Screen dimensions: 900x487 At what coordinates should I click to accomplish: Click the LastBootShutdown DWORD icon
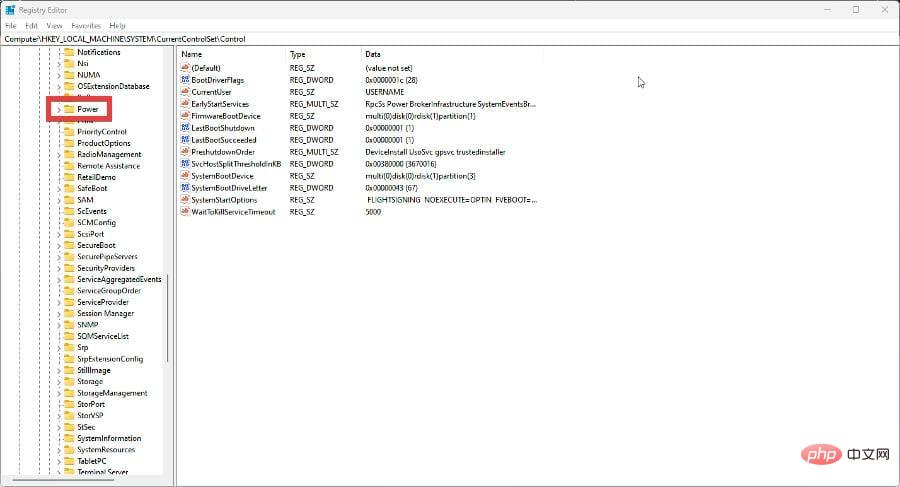tap(185, 128)
